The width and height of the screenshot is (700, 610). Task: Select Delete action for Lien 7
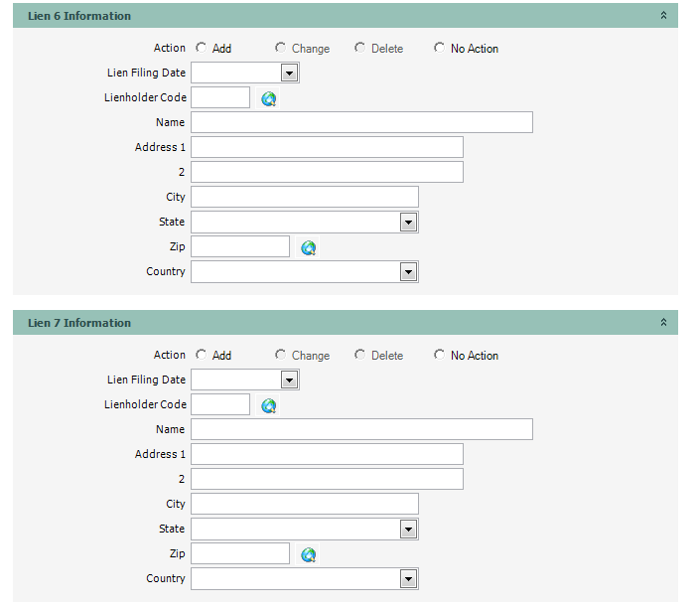(x=359, y=355)
